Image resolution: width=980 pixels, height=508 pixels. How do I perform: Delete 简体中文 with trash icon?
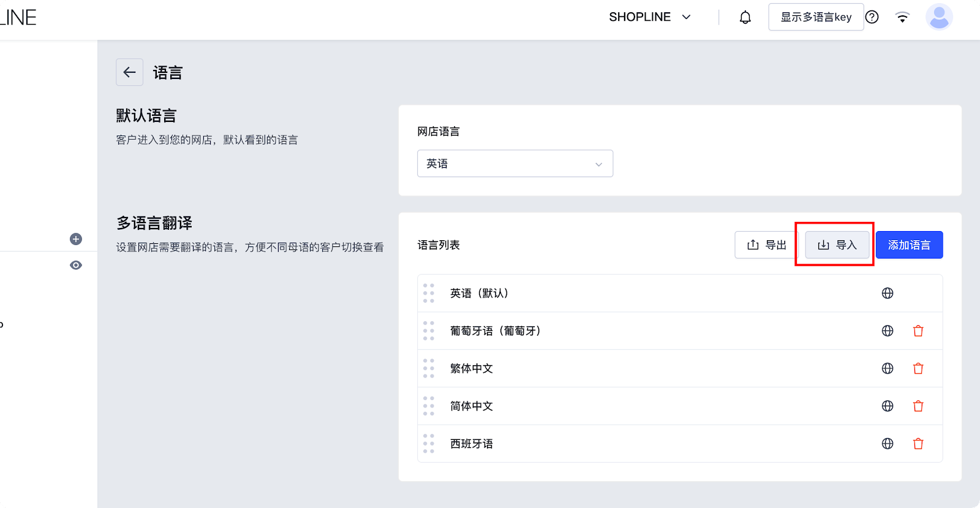918,406
